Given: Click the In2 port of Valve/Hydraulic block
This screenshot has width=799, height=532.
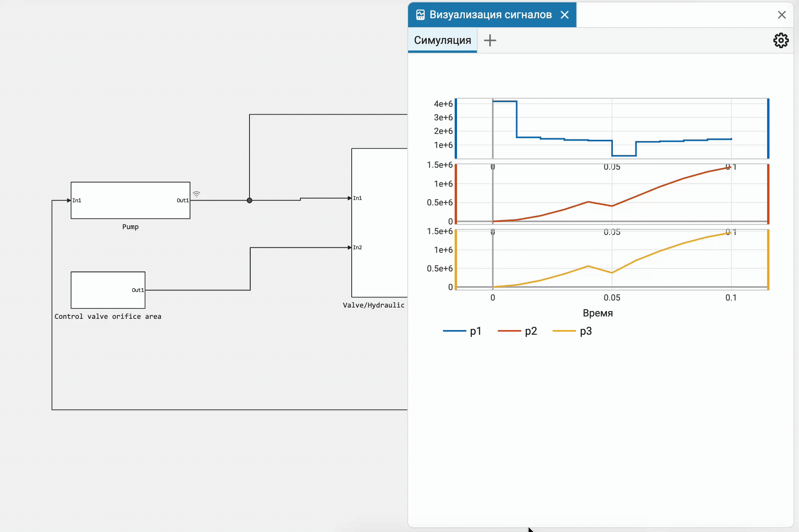Looking at the screenshot, I should tap(357, 247).
